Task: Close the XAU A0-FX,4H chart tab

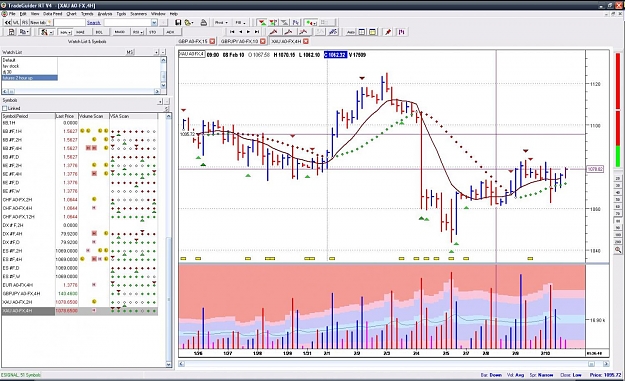Action: pyautogui.click(x=306, y=41)
